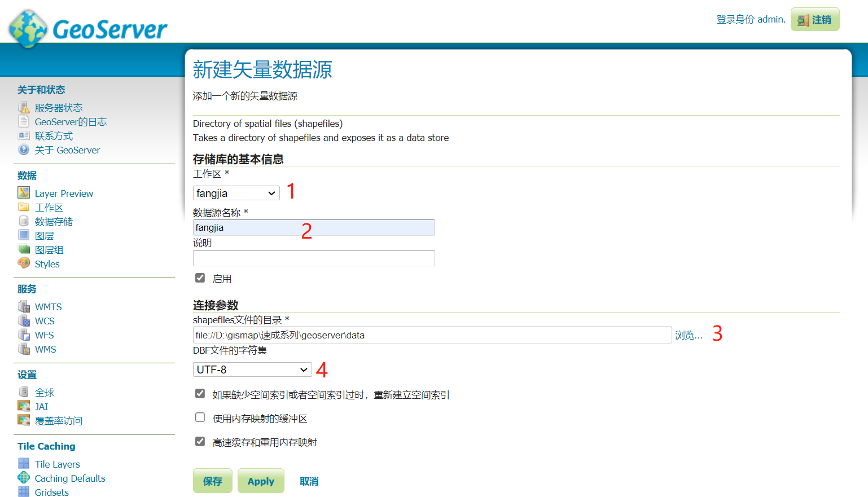Select the 数据存储 (Data Stores) icon
Screen dimensions: 868x497
(x=23, y=221)
